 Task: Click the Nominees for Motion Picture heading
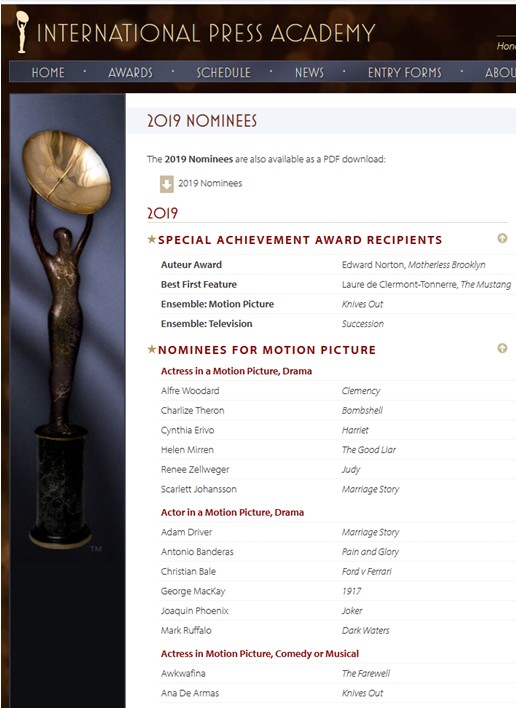[x=267, y=350]
